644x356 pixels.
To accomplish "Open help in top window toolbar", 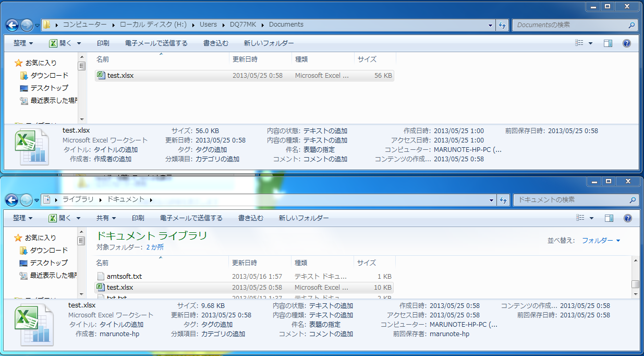I will click(x=627, y=43).
